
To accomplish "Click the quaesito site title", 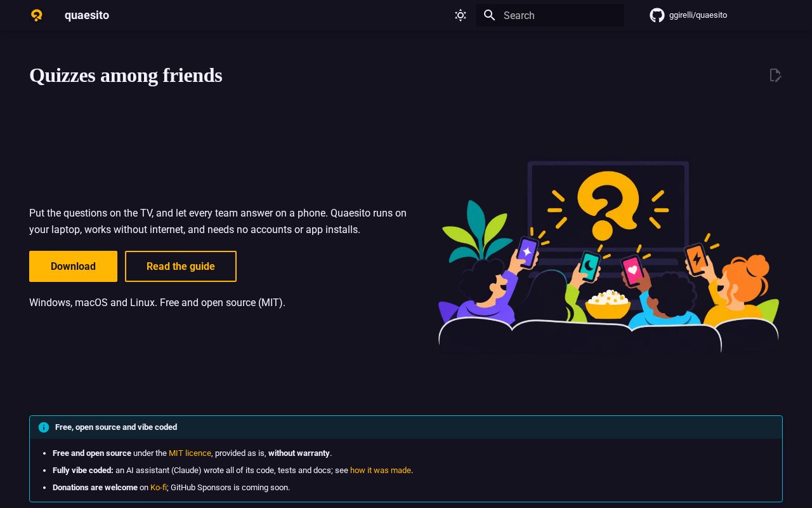I will click(x=87, y=15).
